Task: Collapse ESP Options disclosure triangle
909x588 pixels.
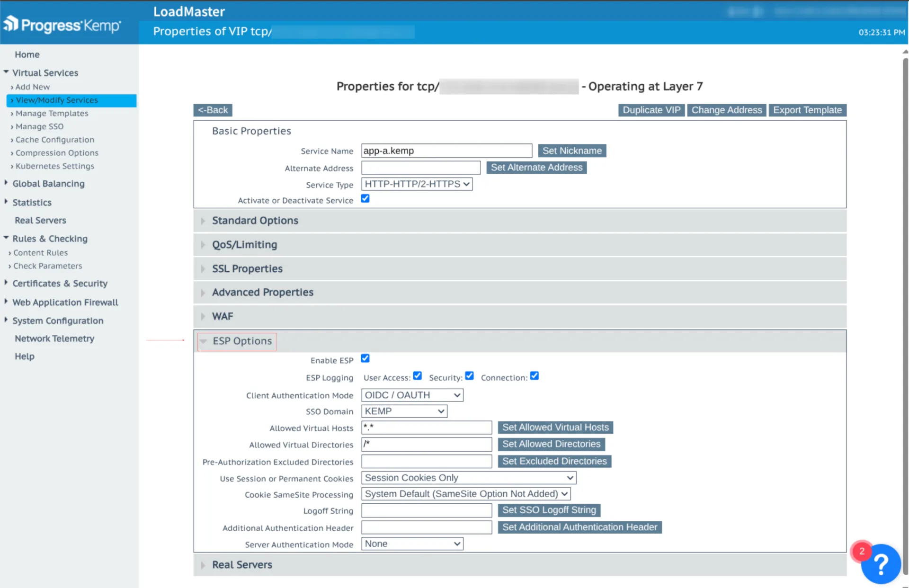Action: tap(203, 341)
